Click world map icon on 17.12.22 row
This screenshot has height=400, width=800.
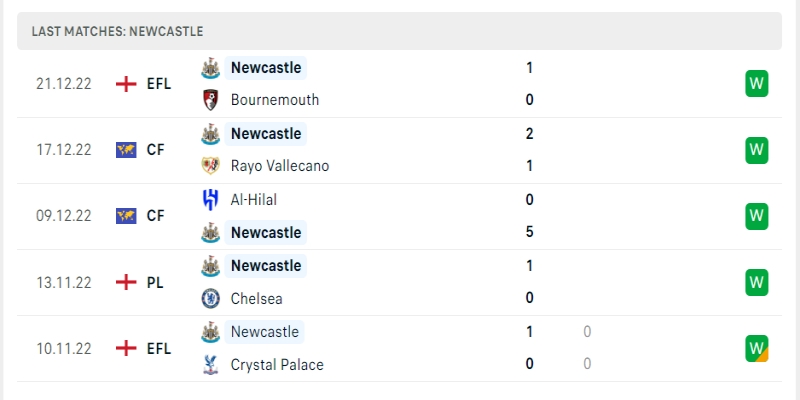pos(126,150)
